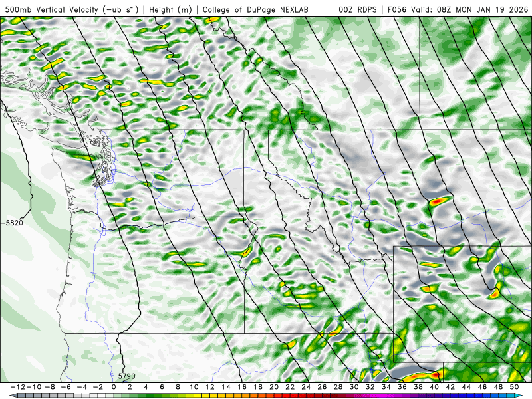Click the gray arrow at color bar's left end
This screenshot has height=399, width=532.
pyautogui.click(x=13, y=396)
